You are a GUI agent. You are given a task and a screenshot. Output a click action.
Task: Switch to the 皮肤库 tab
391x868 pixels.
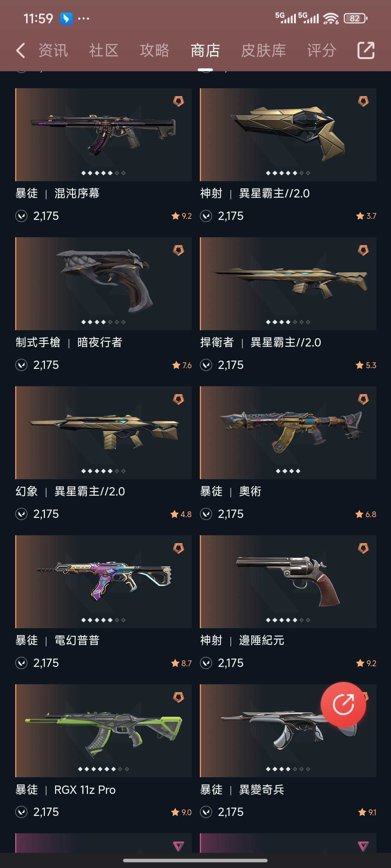point(264,50)
